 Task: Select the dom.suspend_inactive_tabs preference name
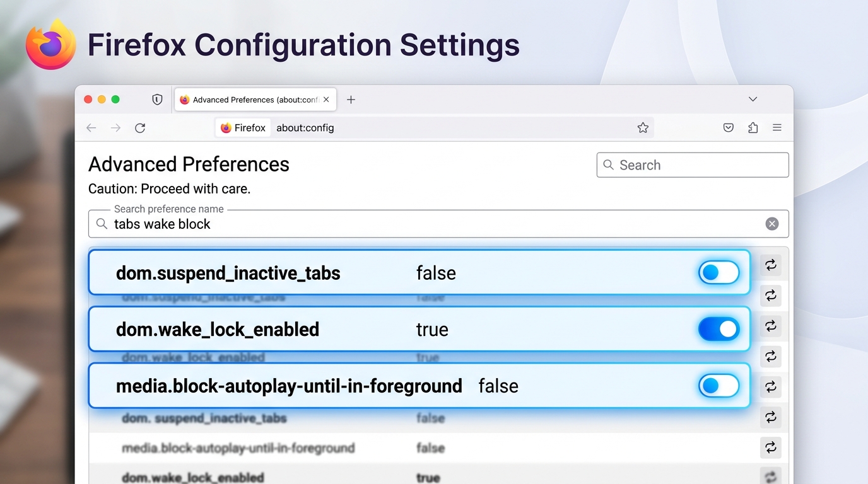228,273
